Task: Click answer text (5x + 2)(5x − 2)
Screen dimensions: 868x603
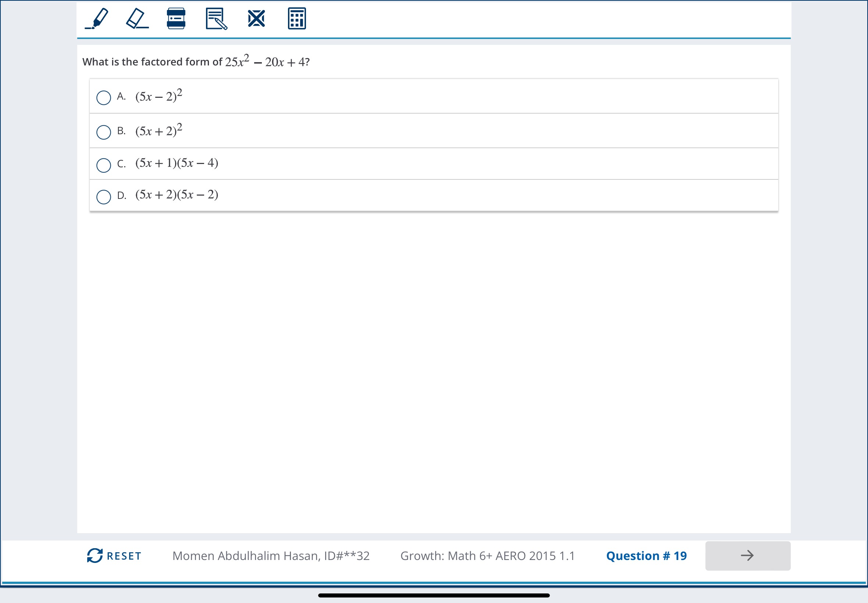Action: pyautogui.click(x=177, y=195)
